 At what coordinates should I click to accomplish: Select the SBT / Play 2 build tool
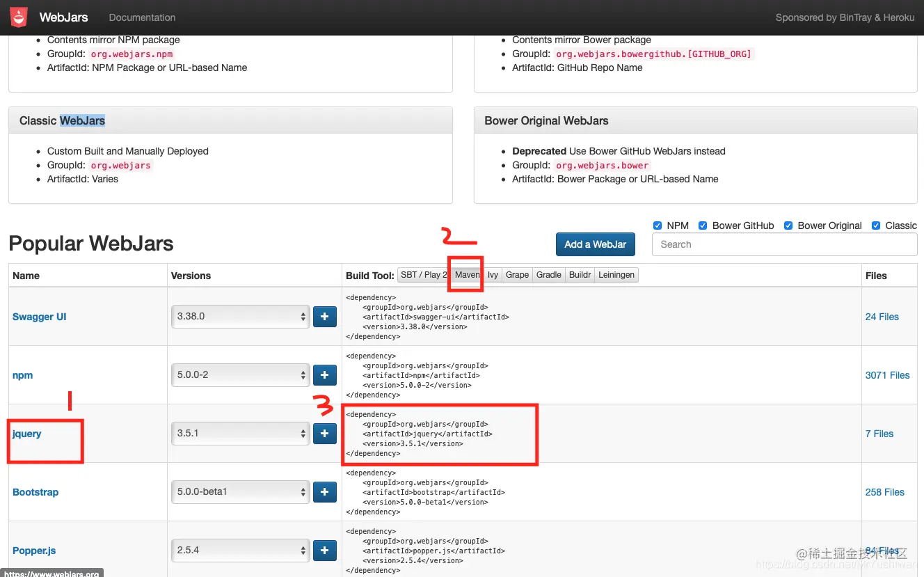coord(424,275)
